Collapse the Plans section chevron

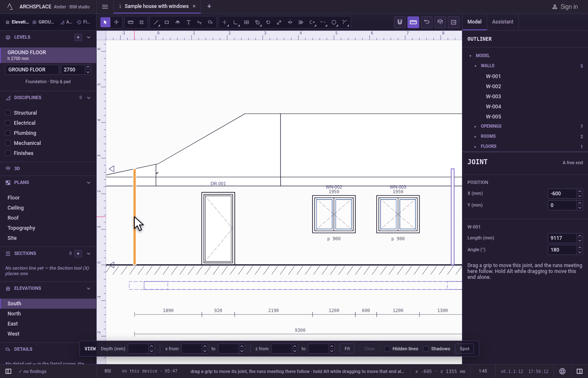point(89,183)
